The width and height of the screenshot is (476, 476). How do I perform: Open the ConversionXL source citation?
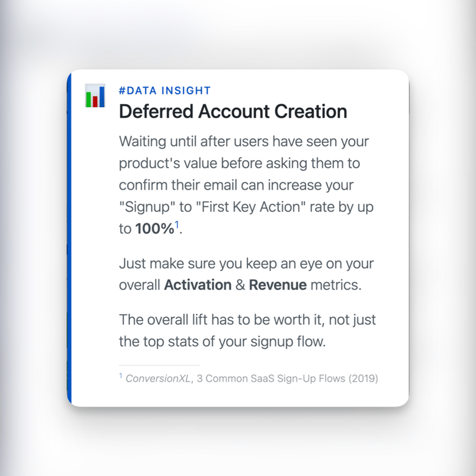[x=158, y=378]
